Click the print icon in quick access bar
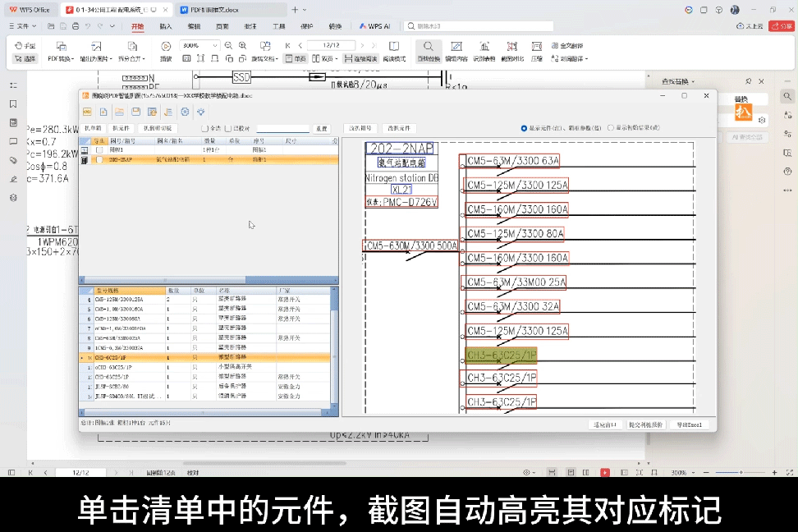798x532 pixels. click(76, 26)
